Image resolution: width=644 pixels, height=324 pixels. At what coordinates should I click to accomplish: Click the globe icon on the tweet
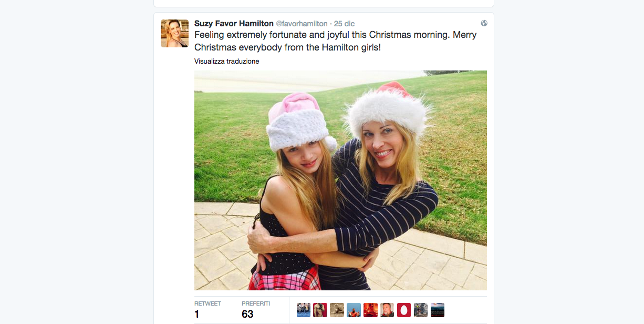[x=484, y=23]
